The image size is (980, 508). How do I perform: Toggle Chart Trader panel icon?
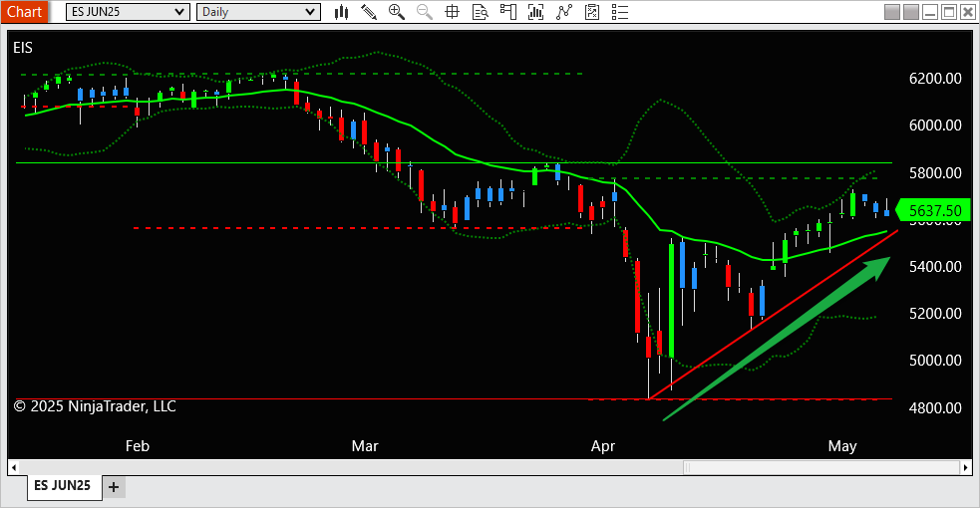(508, 12)
